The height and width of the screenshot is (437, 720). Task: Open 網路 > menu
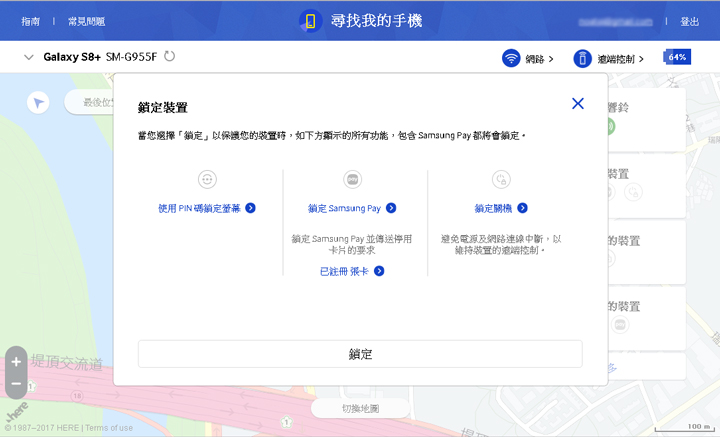click(x=540, y=59)
